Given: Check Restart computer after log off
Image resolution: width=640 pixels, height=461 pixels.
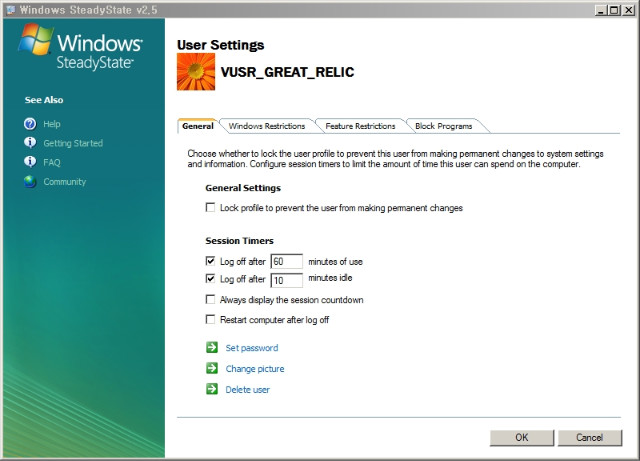Looking at the screenshot, I should click(x=210, y=319).
